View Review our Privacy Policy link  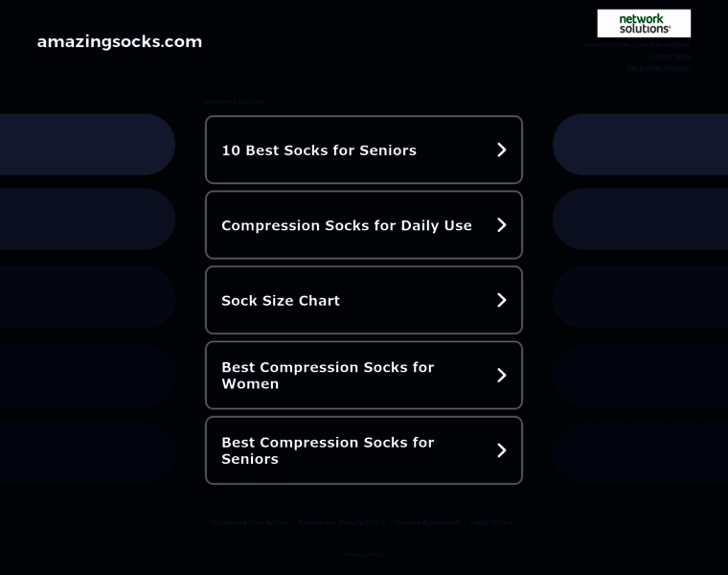click(x=342, y=522)
